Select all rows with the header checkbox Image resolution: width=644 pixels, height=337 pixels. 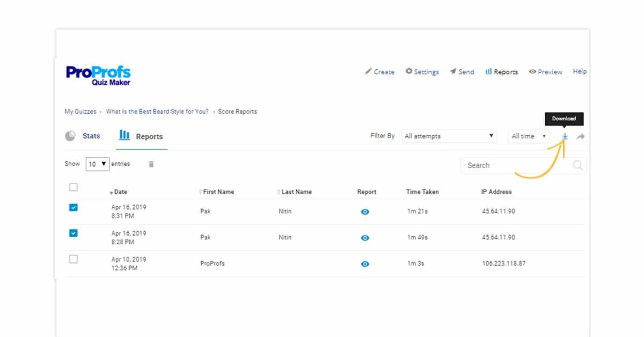[73, 187]
